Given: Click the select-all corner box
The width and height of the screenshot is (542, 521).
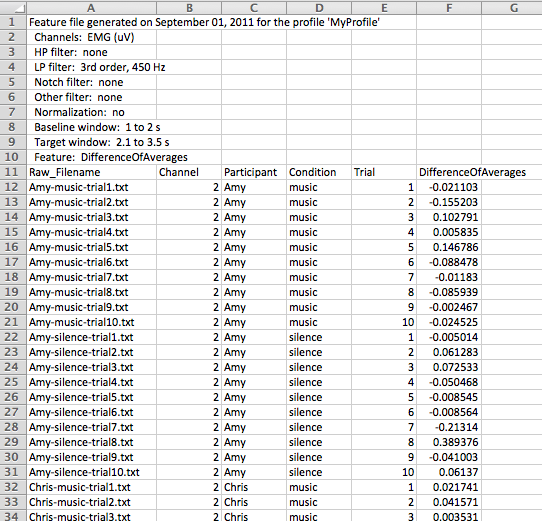Looking at the screenshot, I should 13,7.
